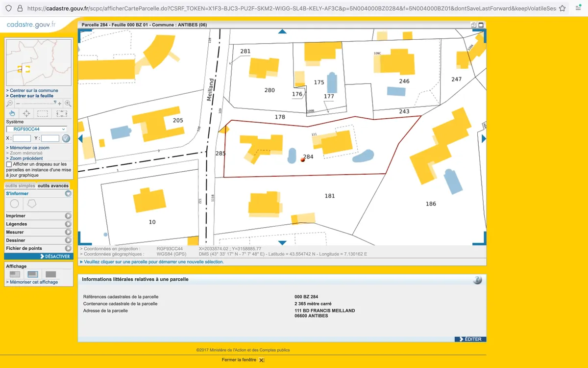
Task: Expand the Mesurer section
Action: 68,232
